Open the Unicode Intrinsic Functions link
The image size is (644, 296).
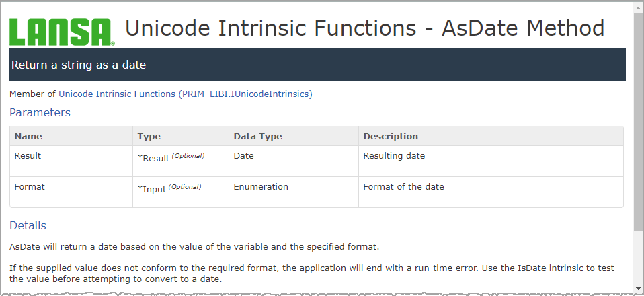[x=117, y=94]
